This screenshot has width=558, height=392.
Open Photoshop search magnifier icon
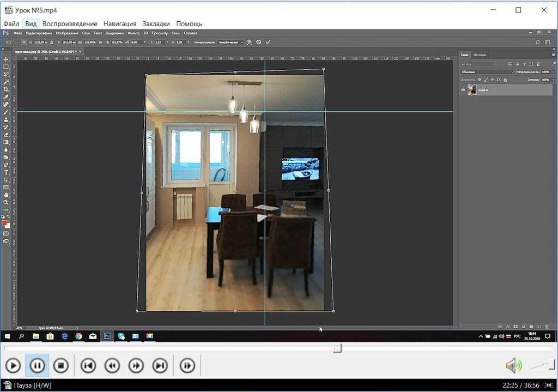click(537, 42)
